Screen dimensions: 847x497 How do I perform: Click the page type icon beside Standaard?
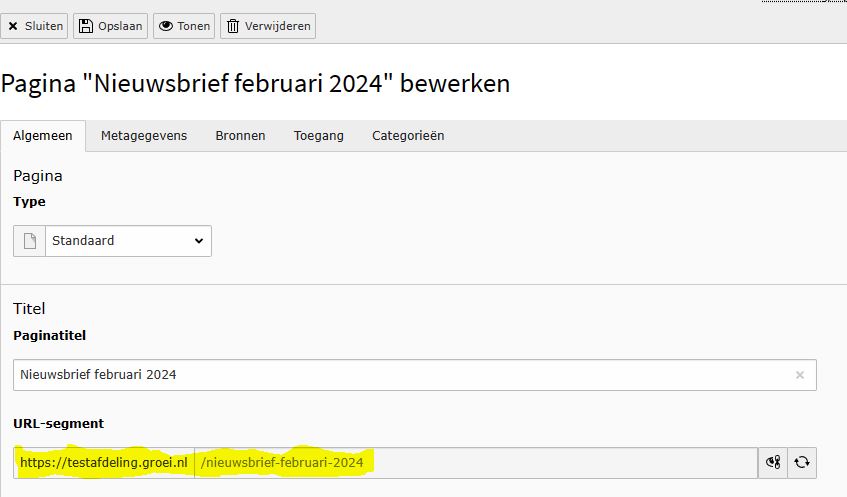(x=29, y=241)
